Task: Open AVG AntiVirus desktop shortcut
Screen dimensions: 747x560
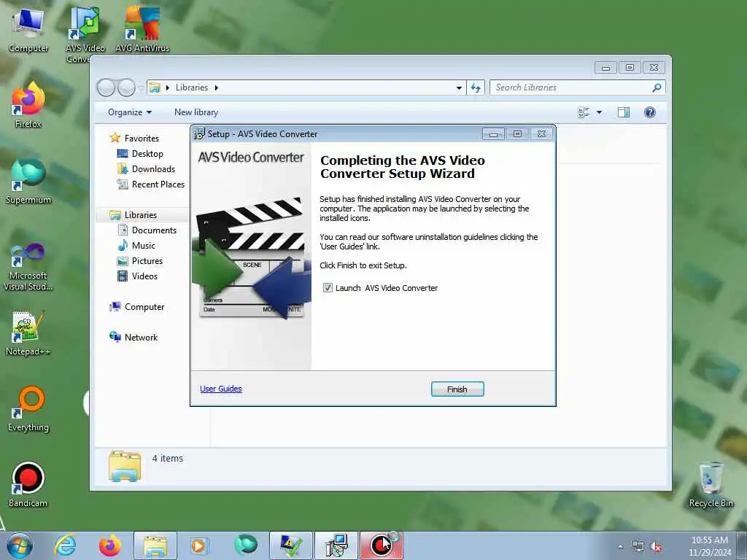Action: [x=142, y=29]
